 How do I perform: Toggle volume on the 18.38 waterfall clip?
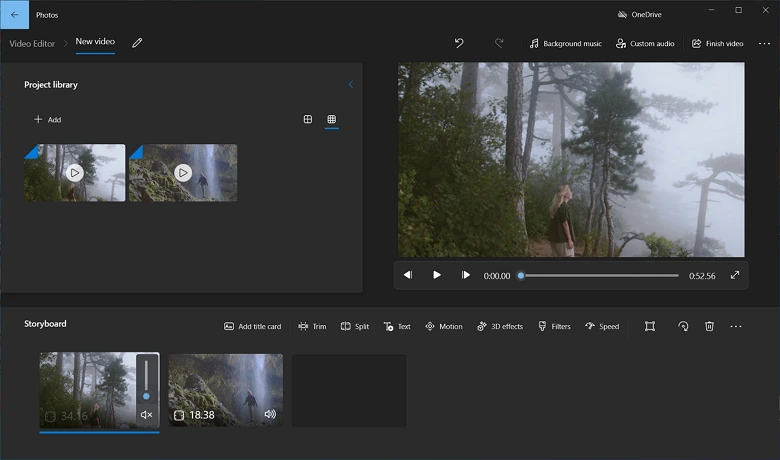point(270,414)
